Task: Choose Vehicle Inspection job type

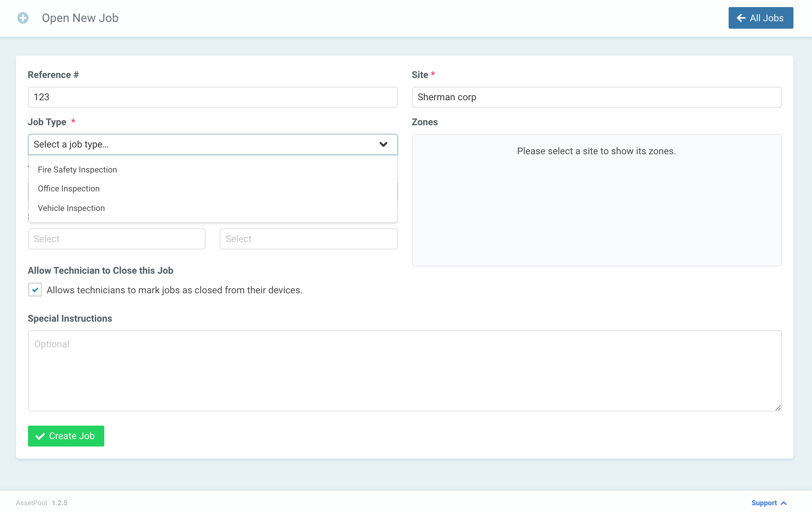Action: [71, 208]
